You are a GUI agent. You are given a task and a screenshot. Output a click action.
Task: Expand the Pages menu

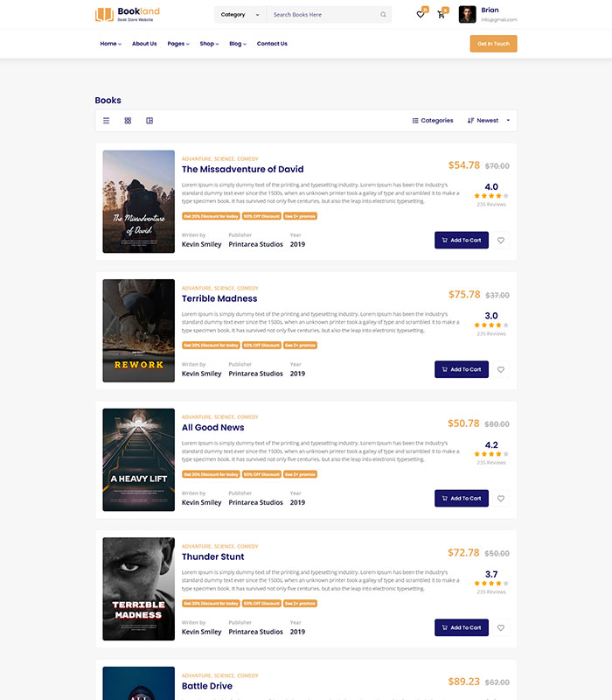[x=178, y=44]
